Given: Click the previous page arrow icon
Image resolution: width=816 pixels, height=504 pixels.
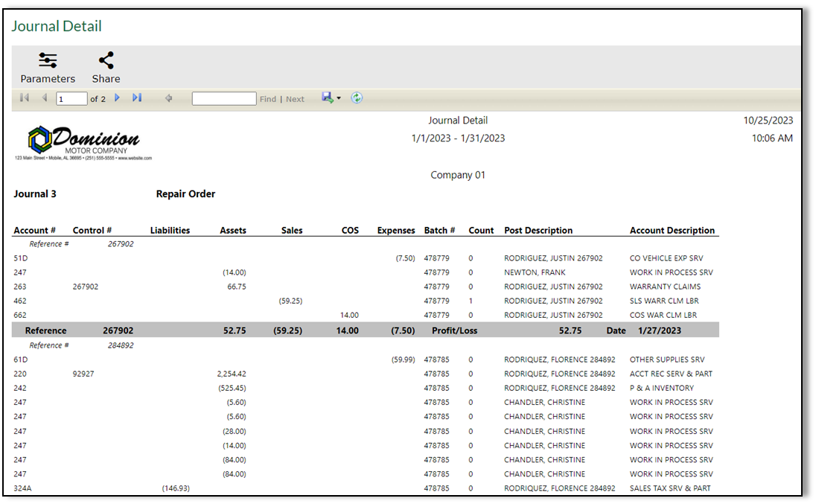Looking at the screenshot, I should coord(45,98).
